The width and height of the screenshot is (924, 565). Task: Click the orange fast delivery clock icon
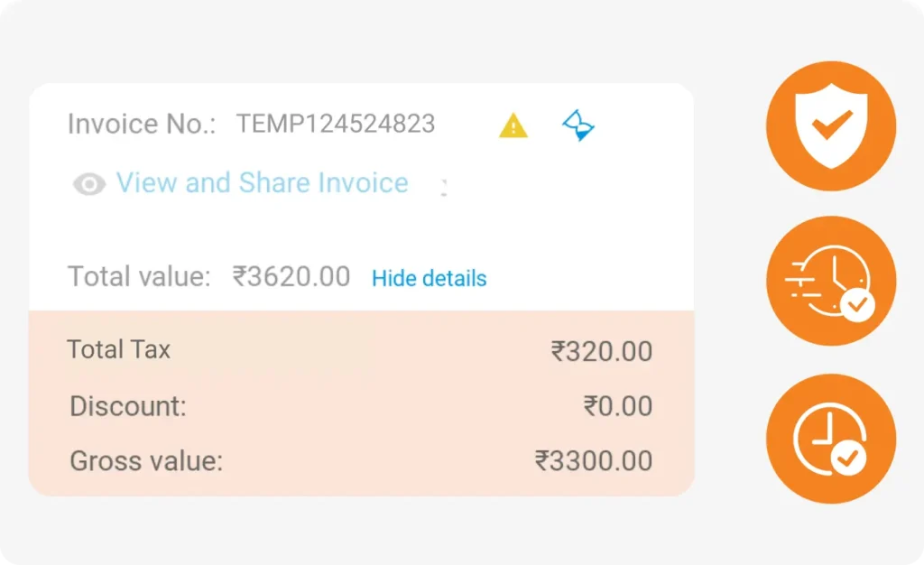(x=831, y=281)
